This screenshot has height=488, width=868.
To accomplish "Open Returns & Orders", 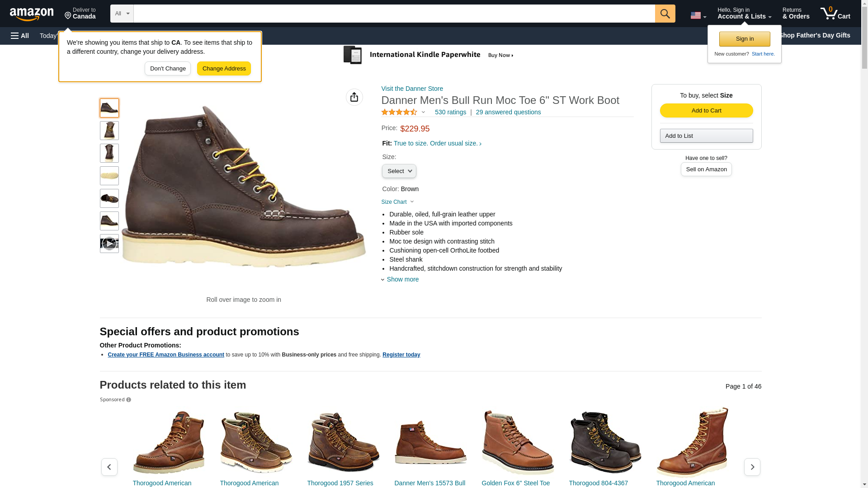I will [x=796, y=13].
